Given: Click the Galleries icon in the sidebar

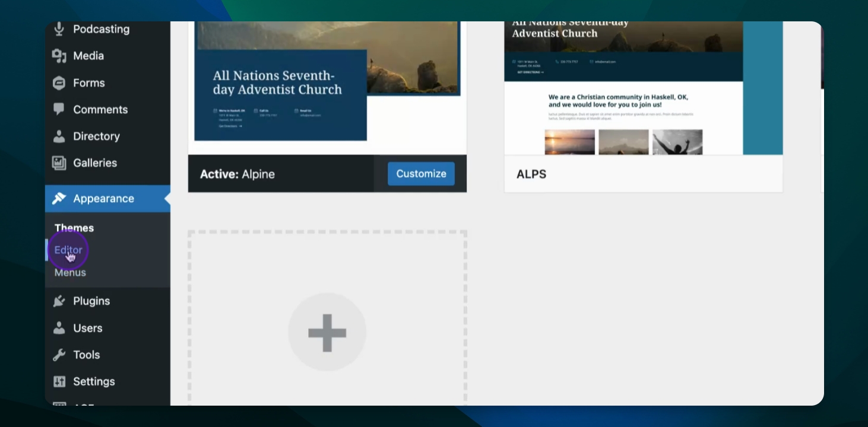Looking at the screenshot, I should click(59, 163).
